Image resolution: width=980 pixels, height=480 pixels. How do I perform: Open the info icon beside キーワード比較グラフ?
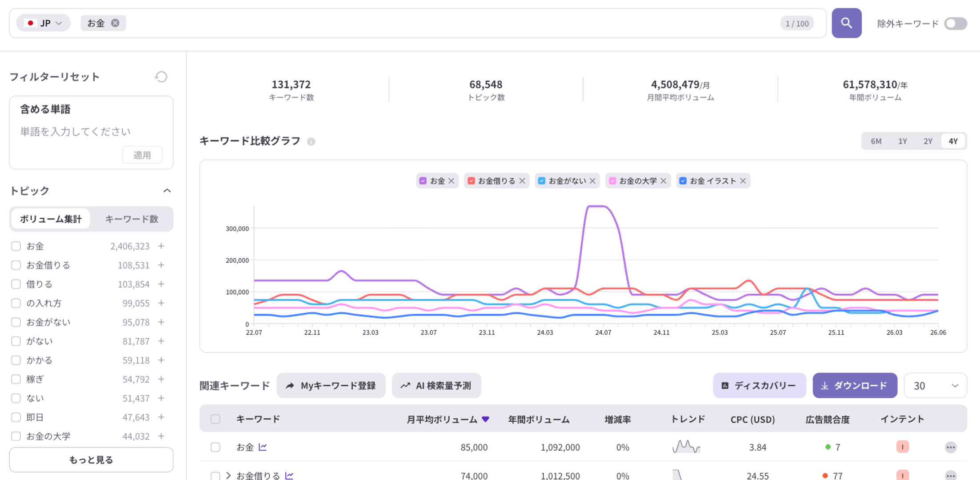pyautogui.click(x=311, y=141)
